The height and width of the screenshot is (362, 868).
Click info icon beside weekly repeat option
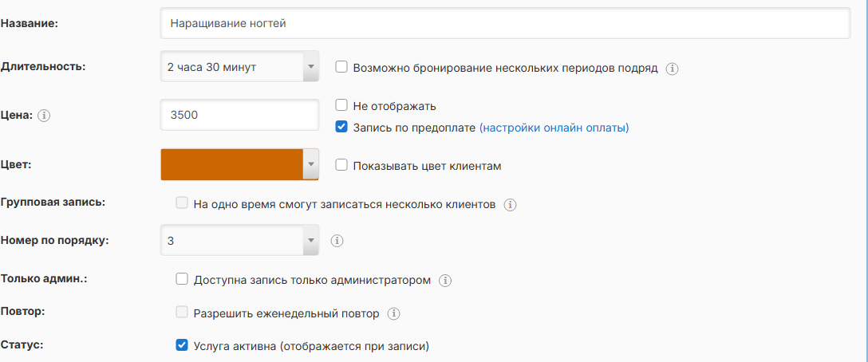[393, 314]
